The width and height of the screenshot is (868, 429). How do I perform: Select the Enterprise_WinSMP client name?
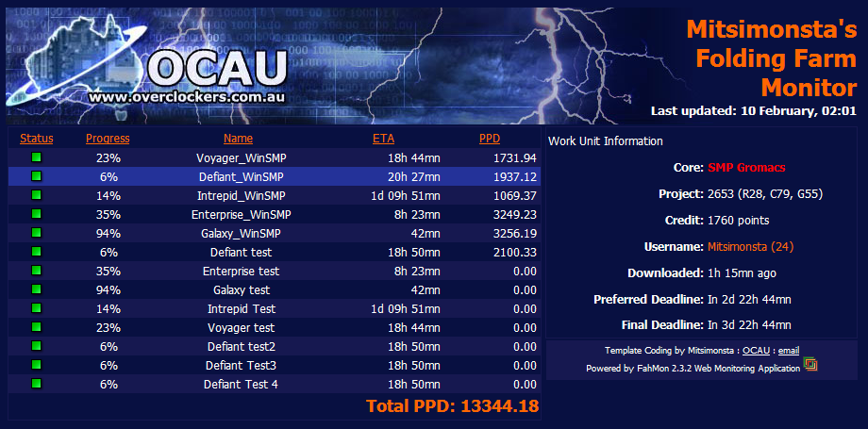(242, 215)
